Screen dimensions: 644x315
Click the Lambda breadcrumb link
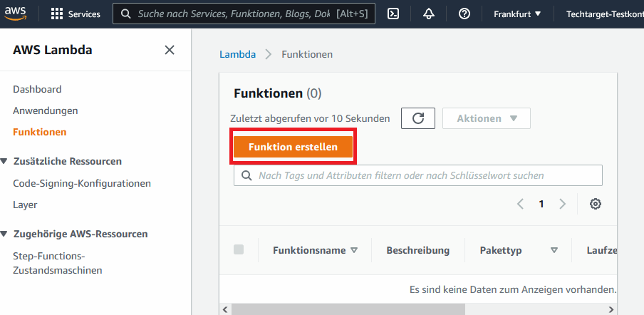237,54
